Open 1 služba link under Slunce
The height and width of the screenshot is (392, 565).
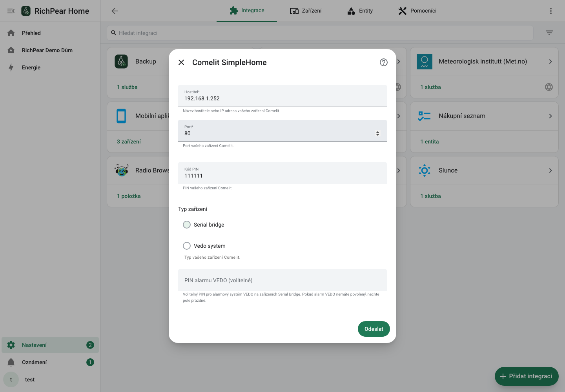click(x=430, y=196)
